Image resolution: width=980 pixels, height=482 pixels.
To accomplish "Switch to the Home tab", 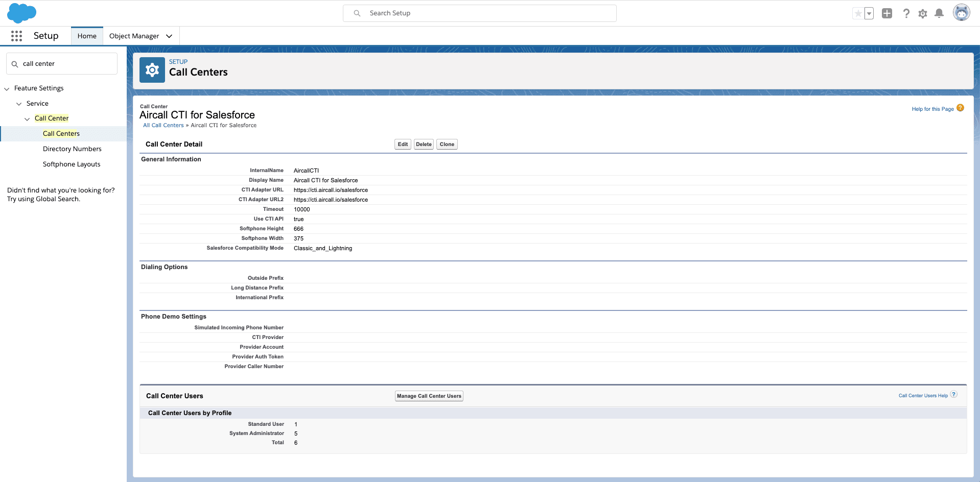I will (x=87, y=36).
